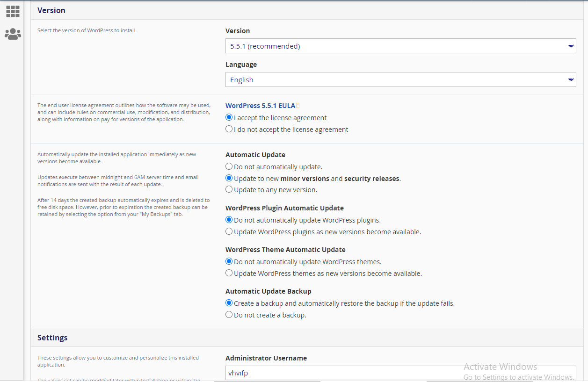Click the dropdown arrow of Version field

(x=571, y=46)
